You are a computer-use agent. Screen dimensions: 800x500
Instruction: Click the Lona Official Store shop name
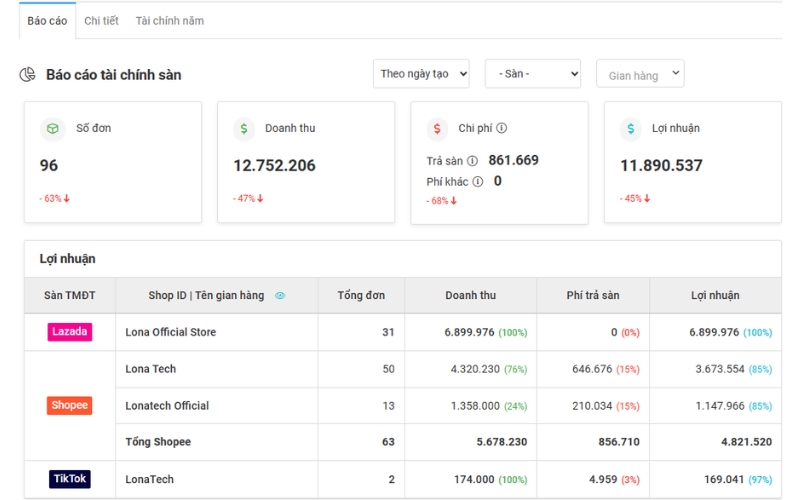click(170, 332)
